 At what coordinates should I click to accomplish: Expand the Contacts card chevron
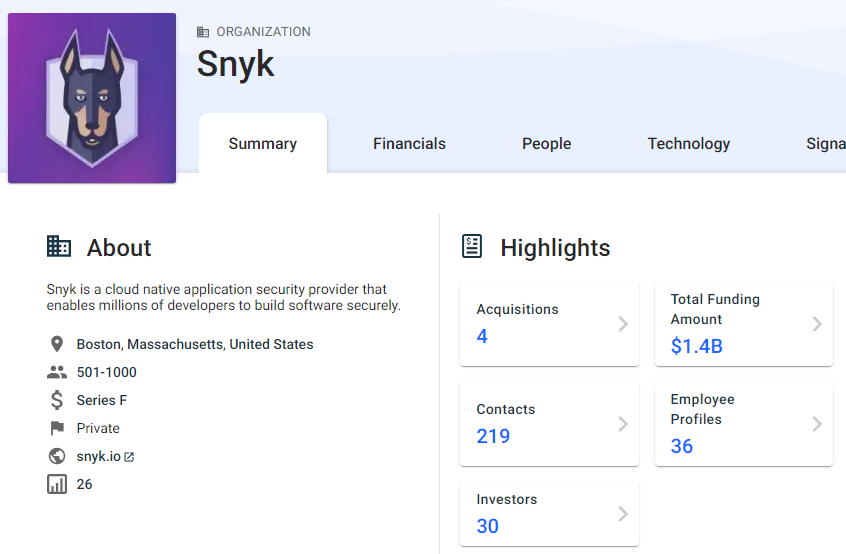[622, 424]
